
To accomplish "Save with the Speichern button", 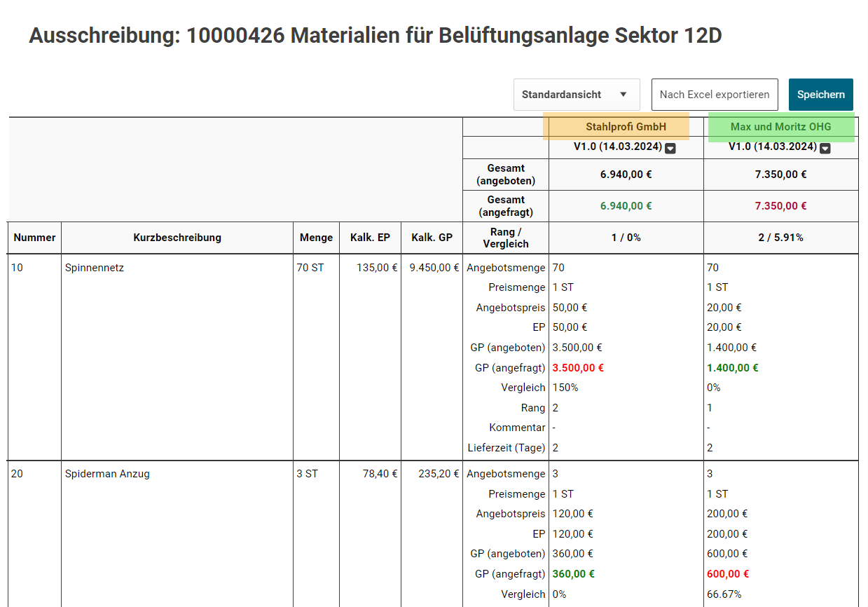I will [x=820, y=95].
